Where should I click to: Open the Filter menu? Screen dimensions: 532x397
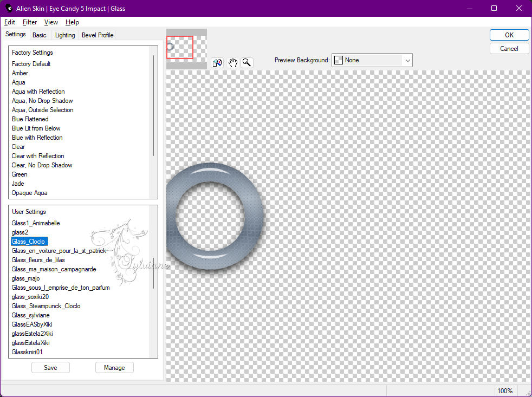pos(30,22)
